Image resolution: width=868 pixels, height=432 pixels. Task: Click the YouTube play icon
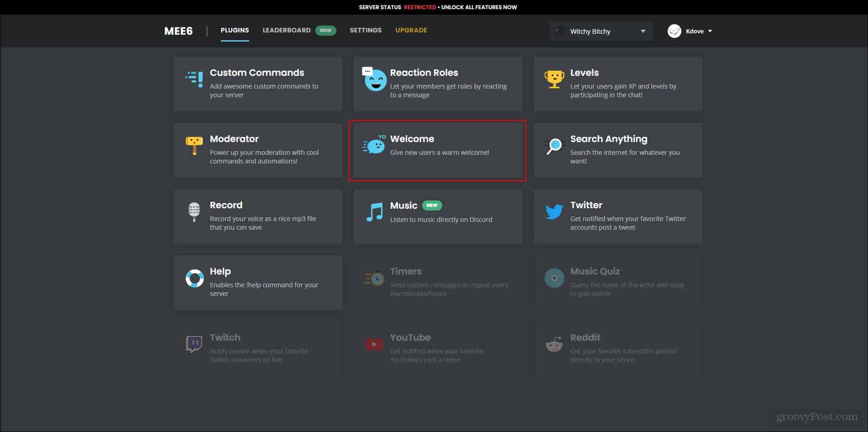374,344
